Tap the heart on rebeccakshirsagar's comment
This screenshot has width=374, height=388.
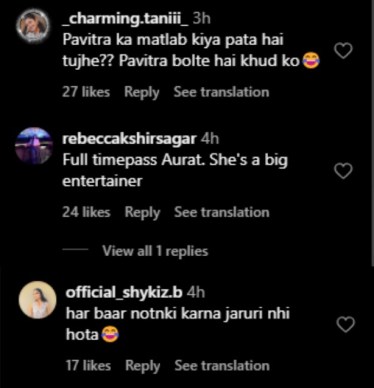tap(343, 171)
